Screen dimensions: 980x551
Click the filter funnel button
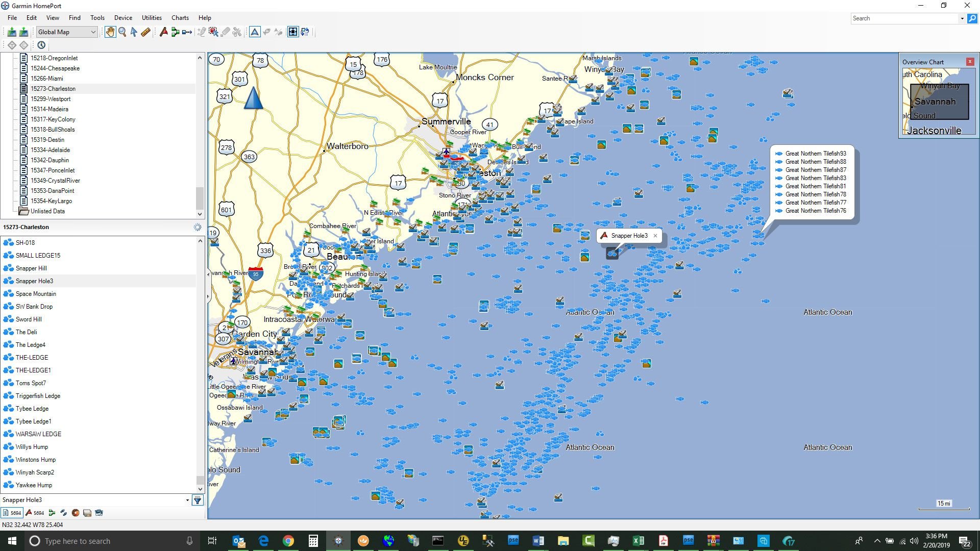click(198, 500)
